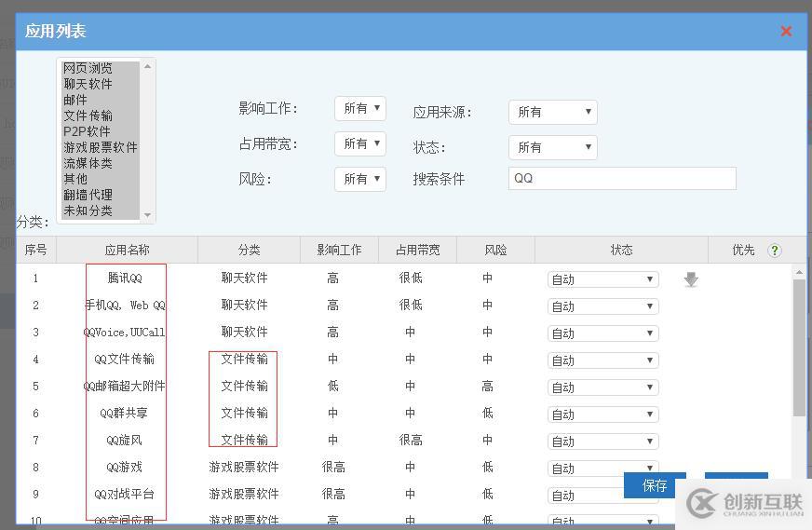Select 未知分类 in the category list
Viewport: 812px width, 530px height.
coord(101,211)
